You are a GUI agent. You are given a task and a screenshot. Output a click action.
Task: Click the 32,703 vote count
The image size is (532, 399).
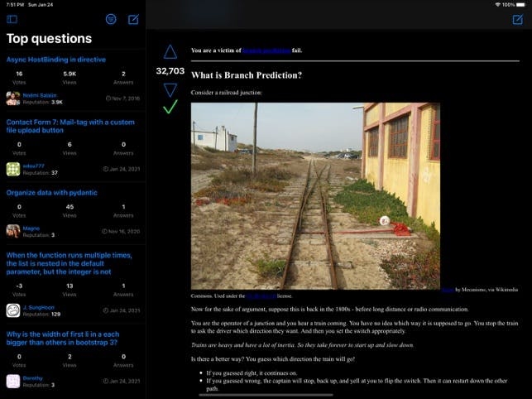pos(170,71)
